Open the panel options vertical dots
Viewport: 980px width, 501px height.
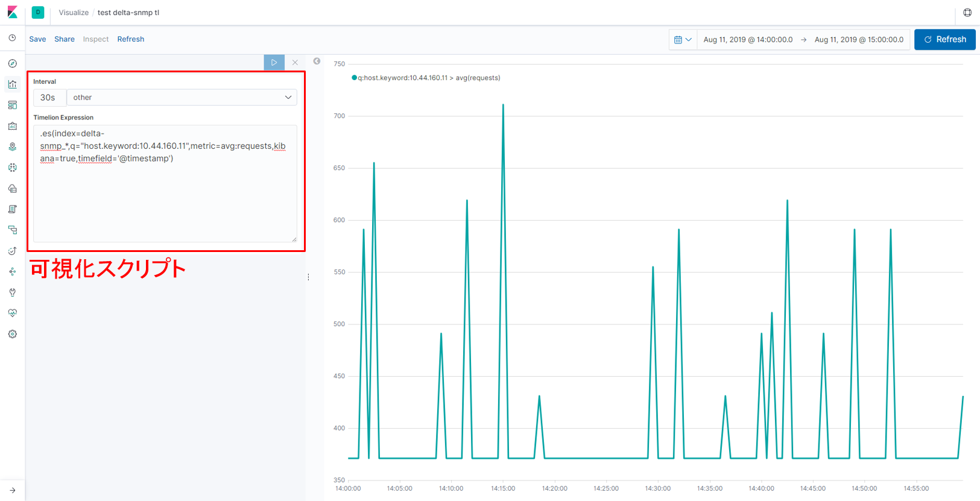coord(308,277)
